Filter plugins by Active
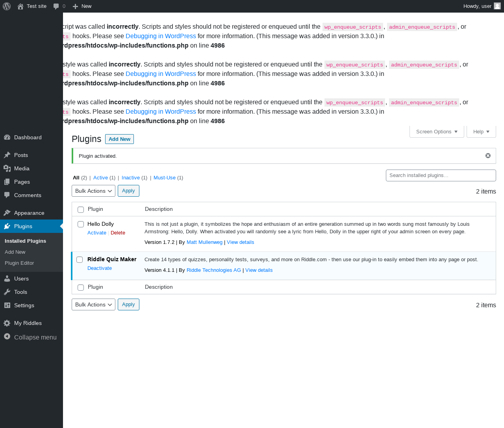The height and width of the screenshot is (428, 504). 100,178
